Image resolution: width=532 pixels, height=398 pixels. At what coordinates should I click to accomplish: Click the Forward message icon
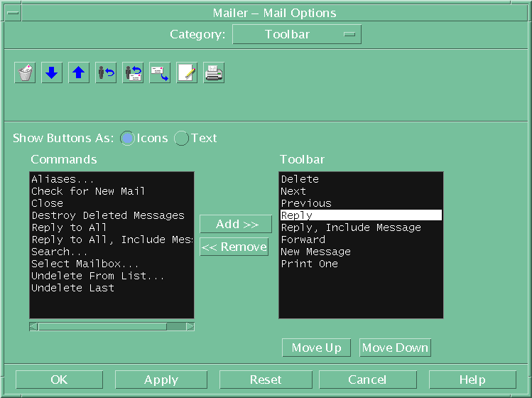160,73
